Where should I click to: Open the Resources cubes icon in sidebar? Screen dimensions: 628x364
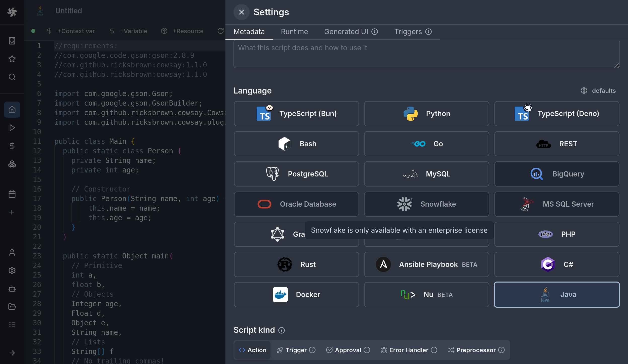(12, 164)
